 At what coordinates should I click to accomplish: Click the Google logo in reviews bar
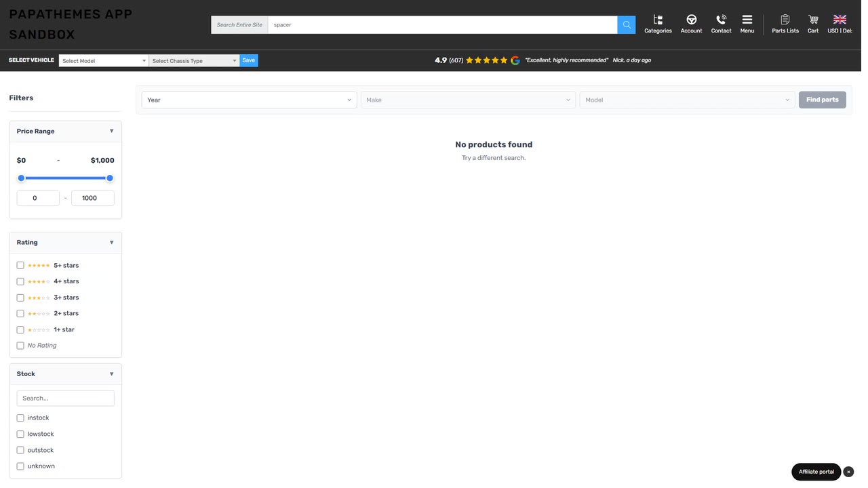pos(515,60)
